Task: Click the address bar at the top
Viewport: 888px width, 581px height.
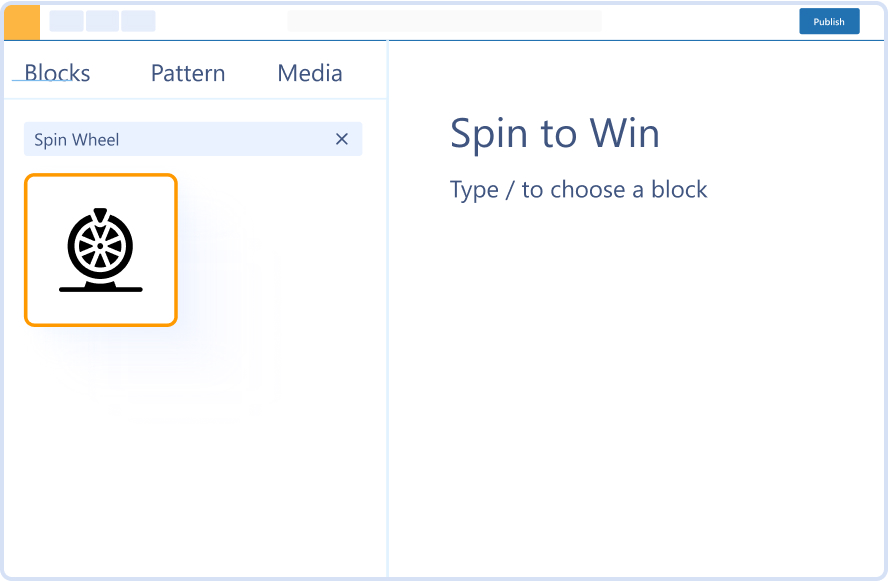Action: point(443,20)
